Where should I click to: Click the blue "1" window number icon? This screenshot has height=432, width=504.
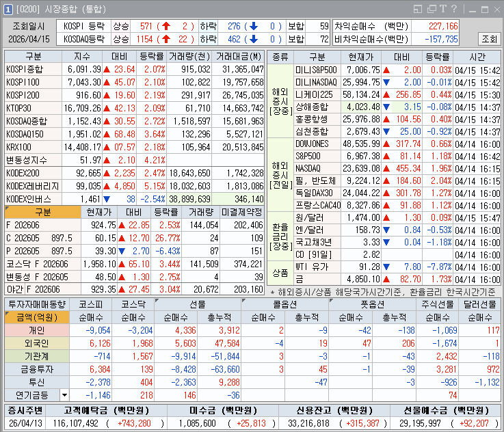8,10
